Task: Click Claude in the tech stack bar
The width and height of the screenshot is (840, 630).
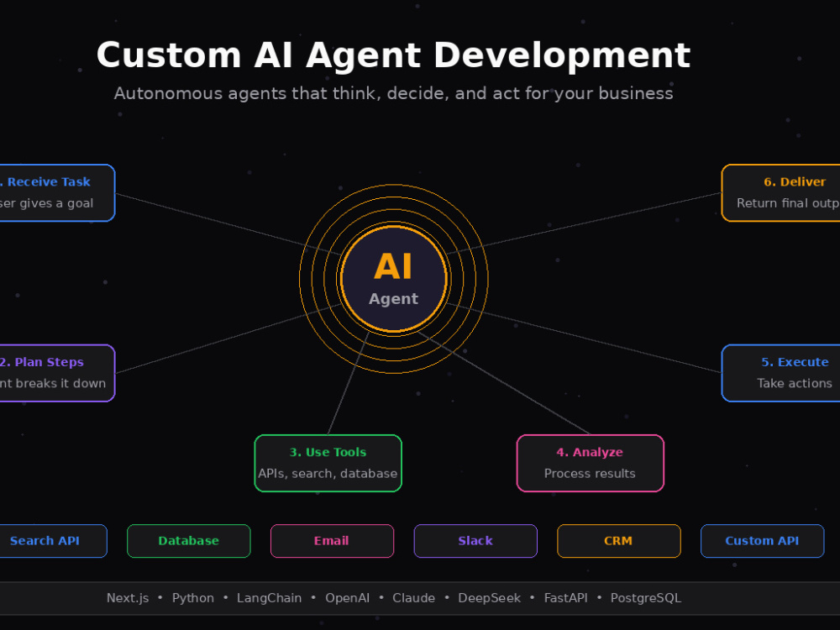Action: [413, 598]
